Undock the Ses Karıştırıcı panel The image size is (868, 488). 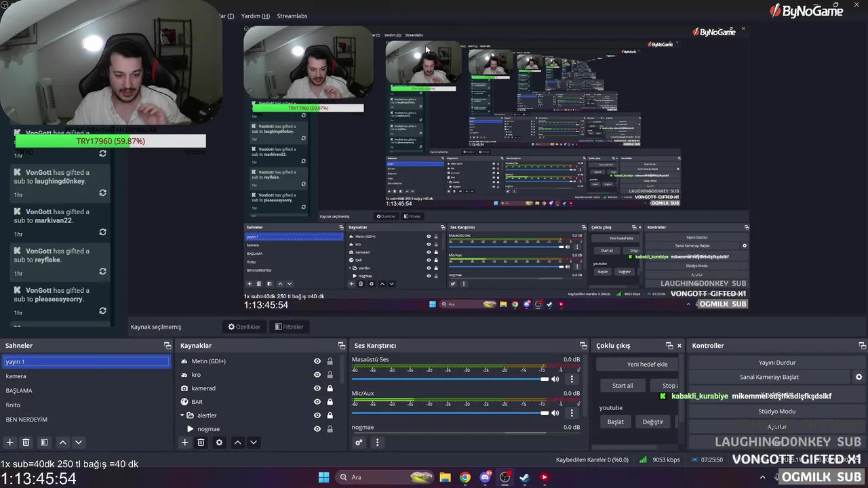point(583,346)
